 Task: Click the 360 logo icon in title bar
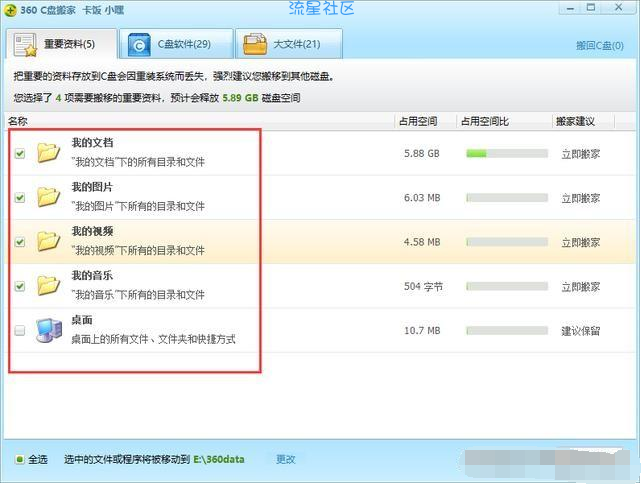click(x=10, y=9)
